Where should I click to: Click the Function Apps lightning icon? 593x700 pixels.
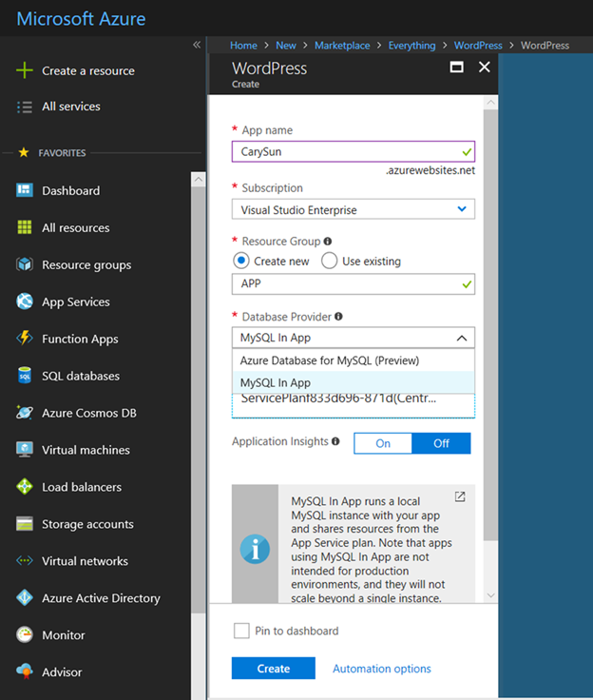coord(25,338)
